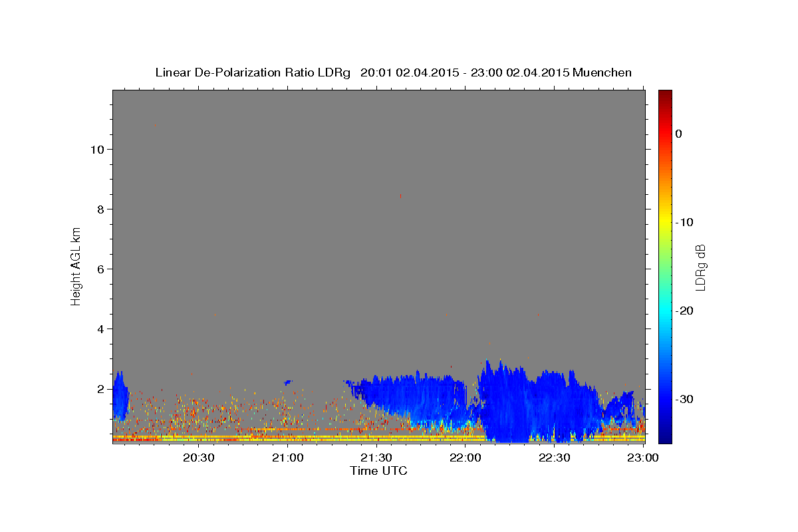Click the isolated red pixel near 8 km height
The height and width of the screenshot is (532, 798).
click(400, 196)
